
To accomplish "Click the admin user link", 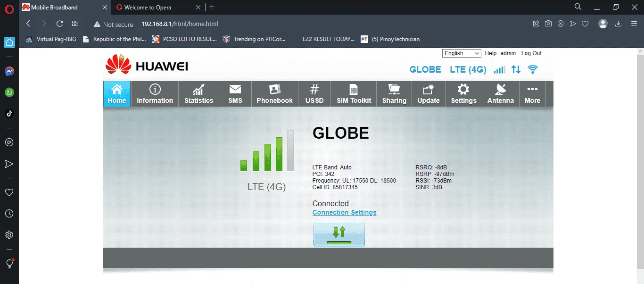I will (x=508, y=53).
